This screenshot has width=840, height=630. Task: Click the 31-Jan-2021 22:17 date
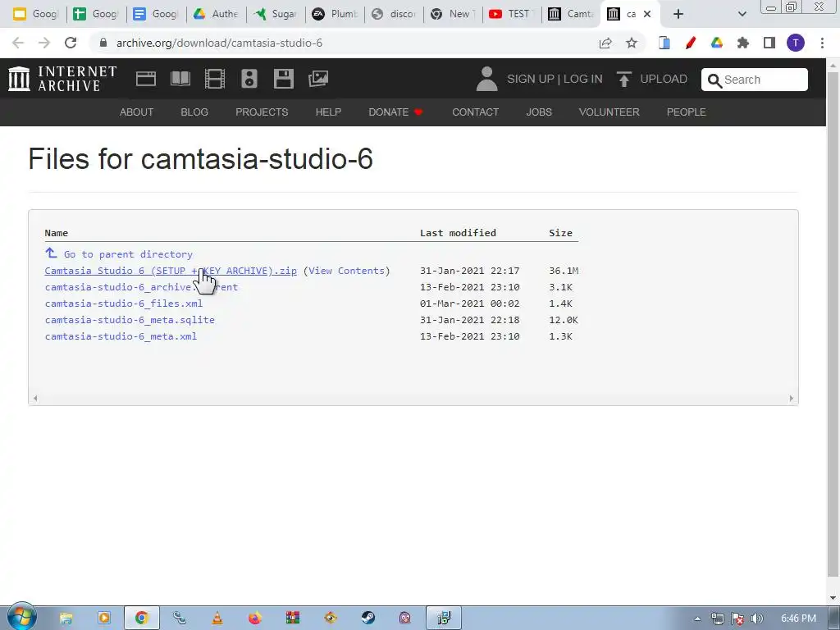469,271
